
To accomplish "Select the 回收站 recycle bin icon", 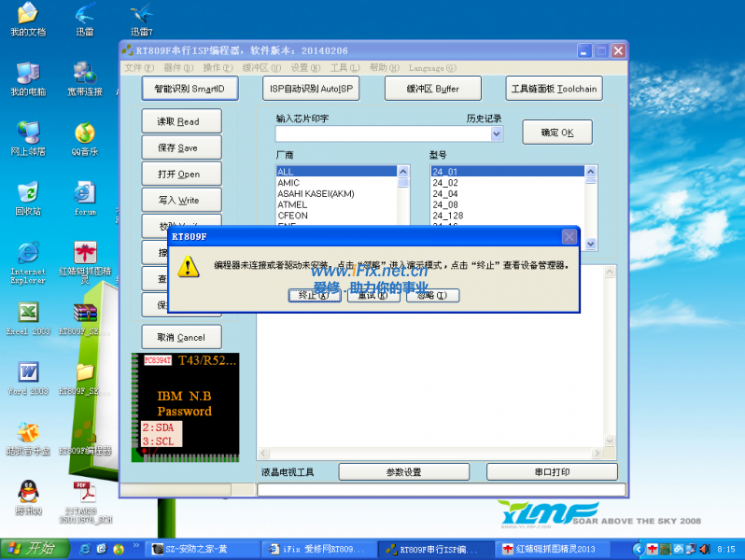I will pos(27,196).
